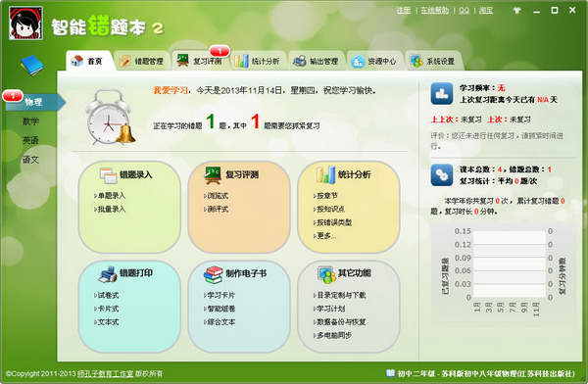Click the user avatar picture

coord(25,24)
